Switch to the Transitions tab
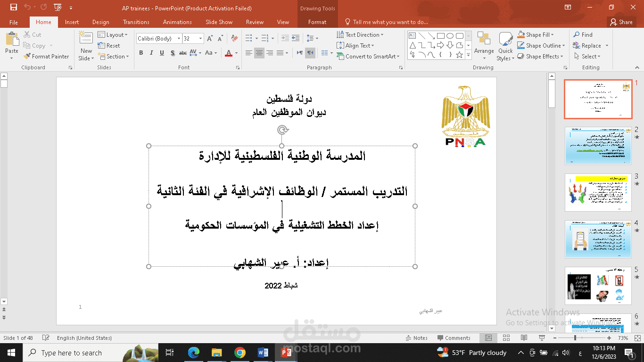The height and width of the screenshot is (362, 644). pos(136,22)
